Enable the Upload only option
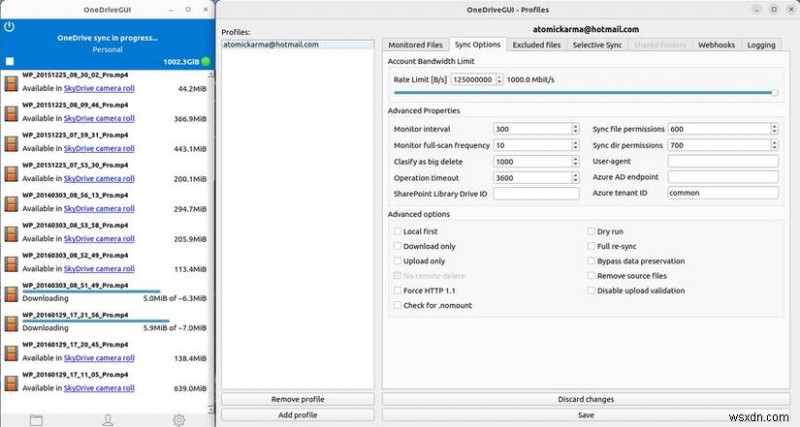 click(x=397, y=261)
